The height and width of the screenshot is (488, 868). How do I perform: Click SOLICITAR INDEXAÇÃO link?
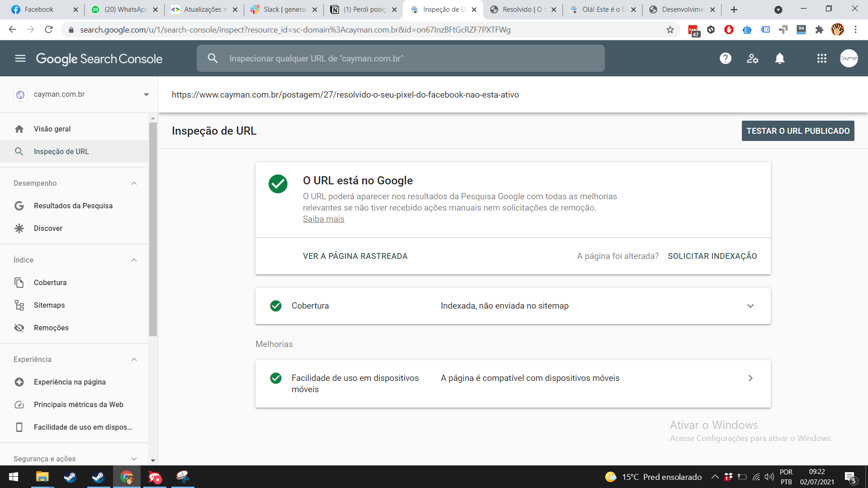pos(712,256)
